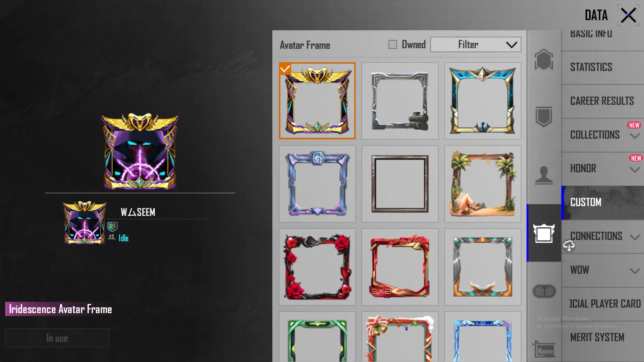Click the In use button

coord(57,338)
